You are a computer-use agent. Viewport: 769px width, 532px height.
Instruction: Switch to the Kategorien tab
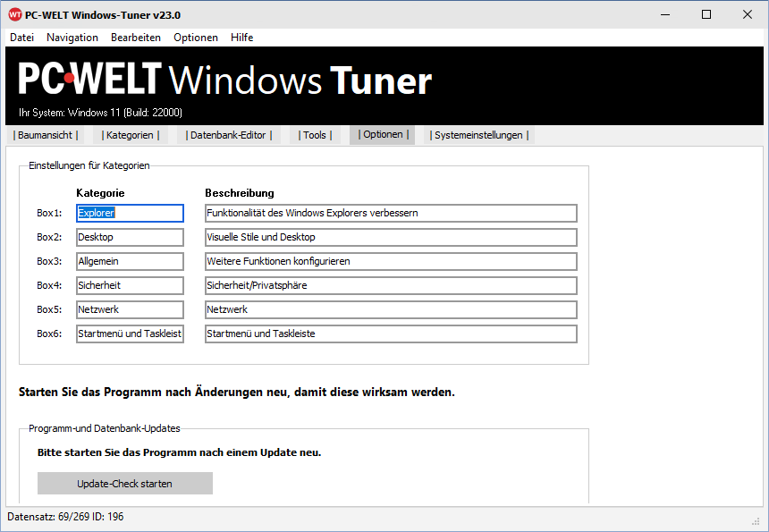tap(132, 135)
